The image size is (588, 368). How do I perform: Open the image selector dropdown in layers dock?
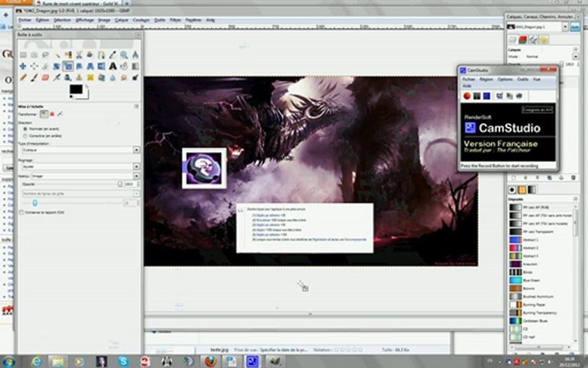tap(537, 27)
